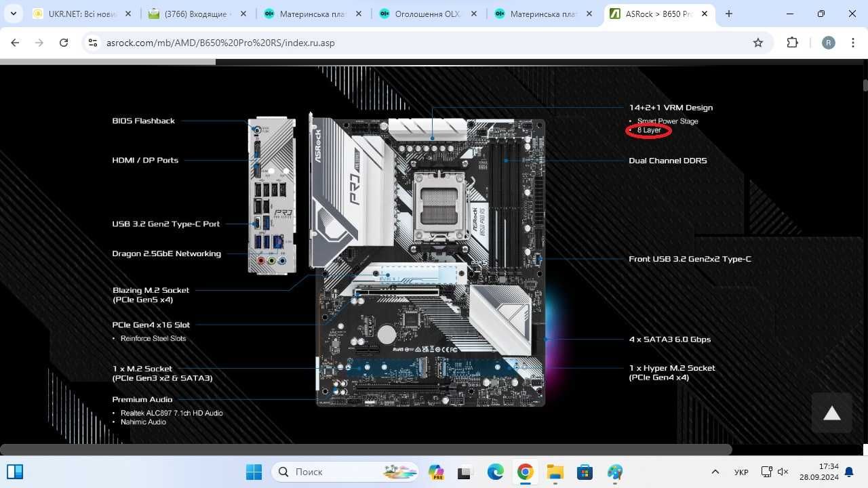The image size is (868, 488).
Task: Open the Task View taskbar icon
Action: [465, 472]
